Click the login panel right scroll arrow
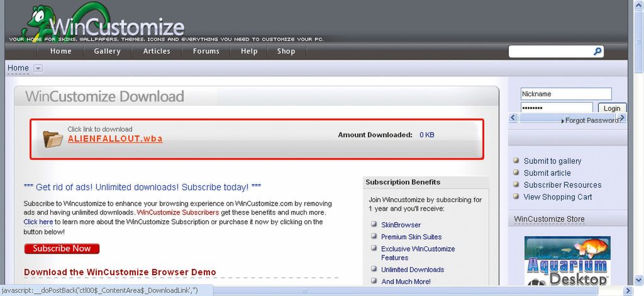Screen dimensions: 644x296 click(x=623, y=118)
